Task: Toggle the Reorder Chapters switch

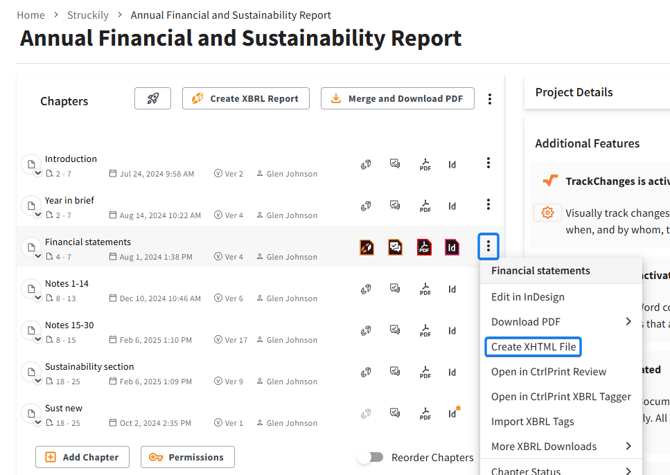Action: 371,457
